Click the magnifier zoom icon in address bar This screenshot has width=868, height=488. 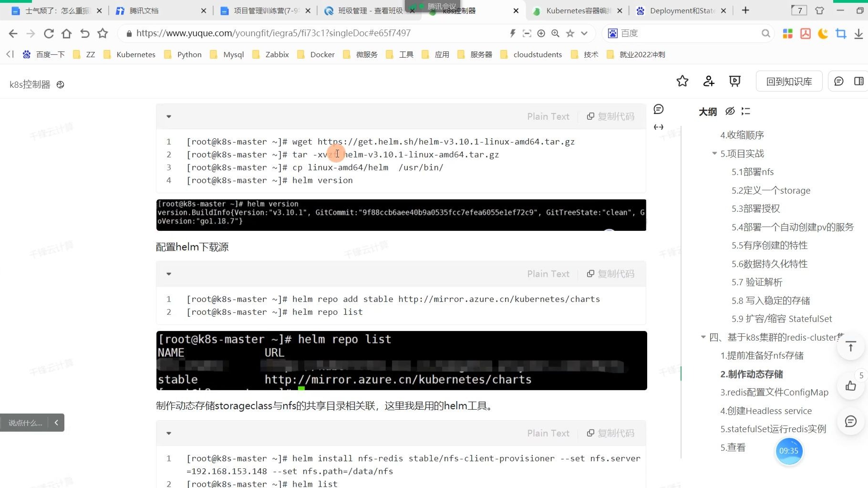tap(556, 33)
